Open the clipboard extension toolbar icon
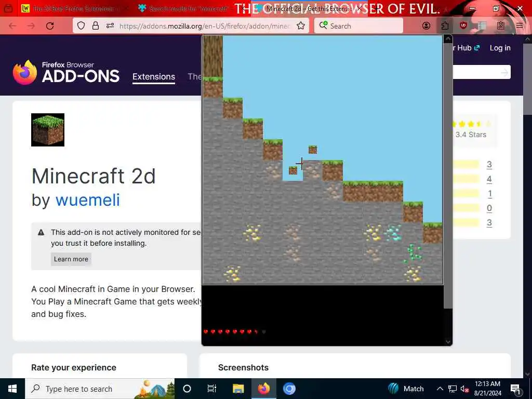 [x=500, y=26]
